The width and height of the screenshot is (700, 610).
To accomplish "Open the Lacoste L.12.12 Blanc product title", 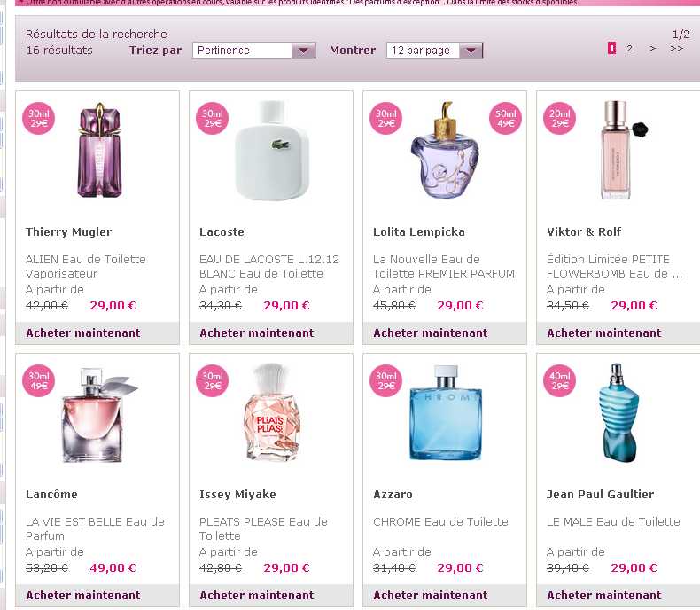I will (269, 266).
